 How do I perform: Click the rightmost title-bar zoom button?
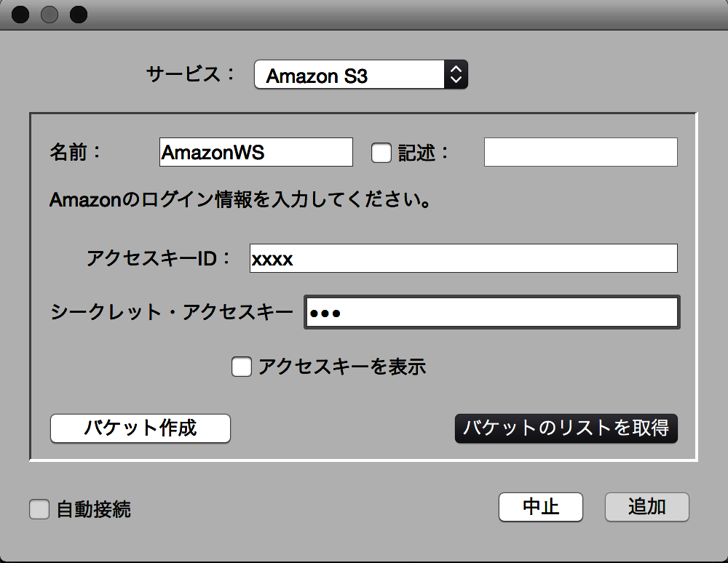(79, 15)
